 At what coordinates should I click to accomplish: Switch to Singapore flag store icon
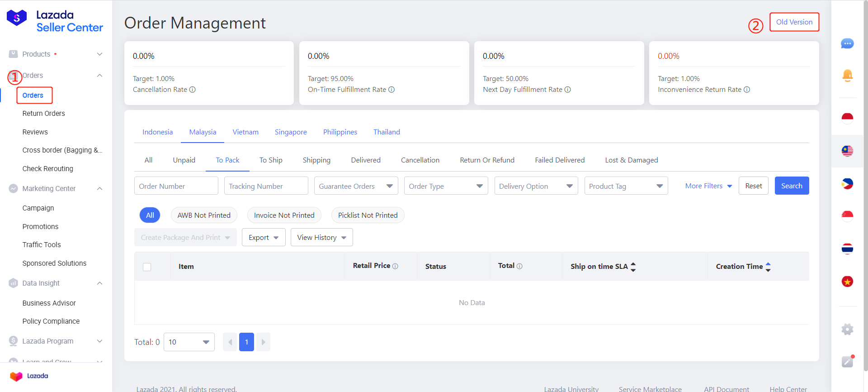(847, 216)
